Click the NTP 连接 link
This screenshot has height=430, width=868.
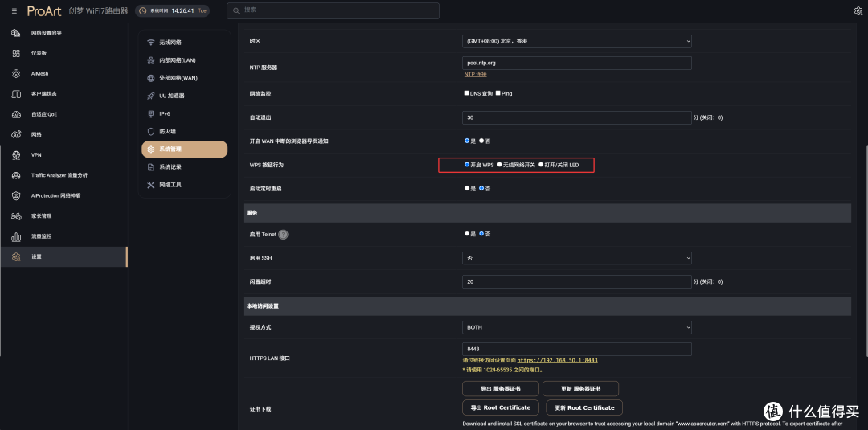[x=475, y=74]
